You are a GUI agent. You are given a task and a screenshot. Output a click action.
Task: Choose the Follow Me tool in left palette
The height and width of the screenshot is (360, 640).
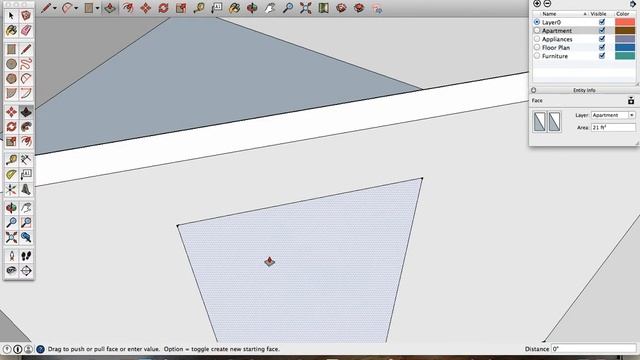(x=26, y=127)
